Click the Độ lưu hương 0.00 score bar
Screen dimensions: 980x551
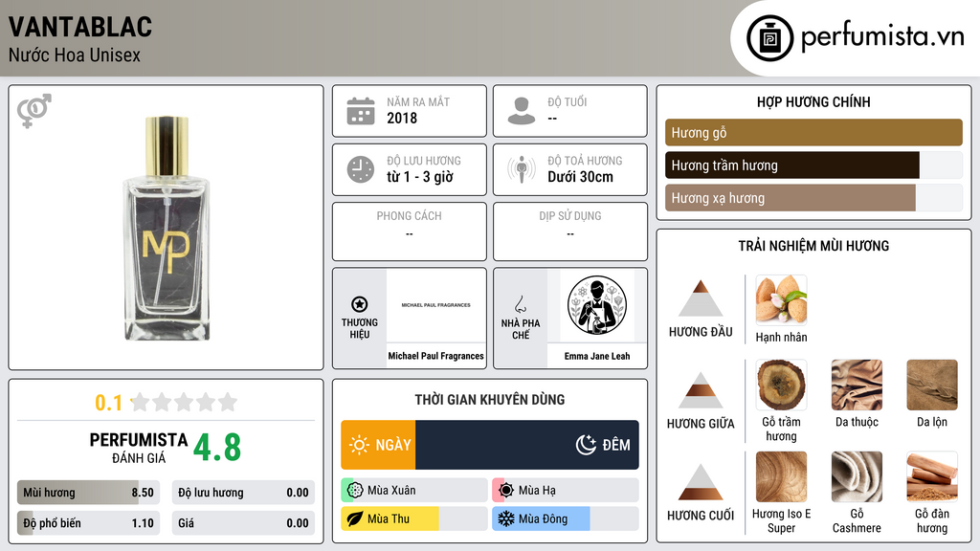pyautogui.click(x=243, y=493)
